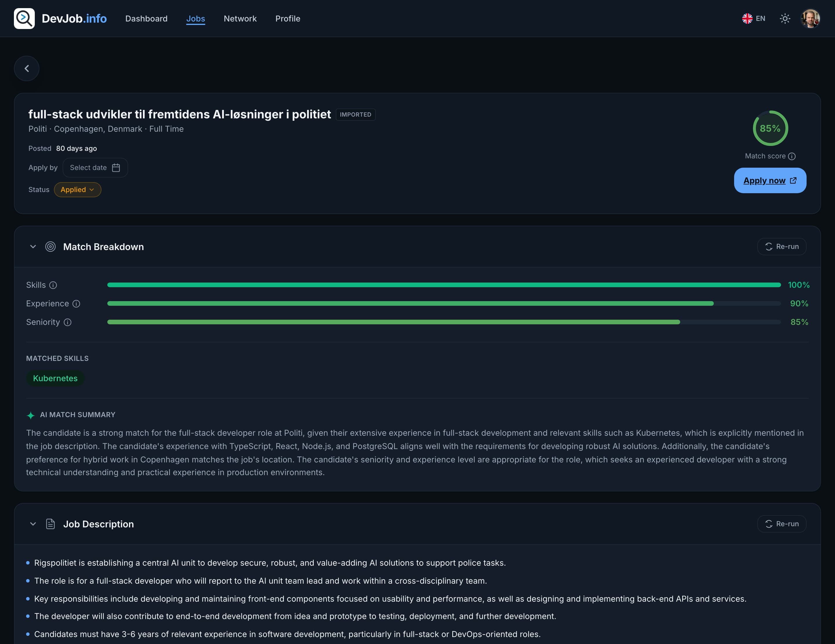
Task: Go back using the left arrow button
Action: [x=27, y=68]
